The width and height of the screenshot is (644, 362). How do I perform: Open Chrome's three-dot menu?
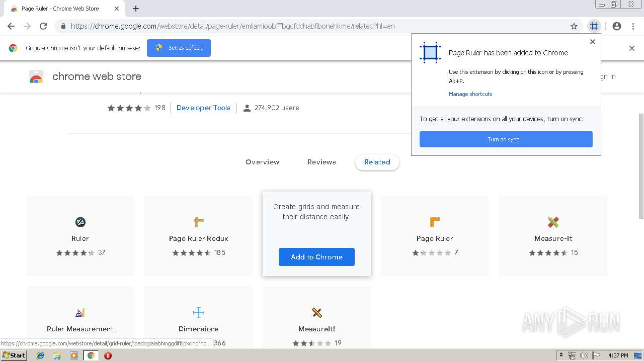(633, 26)
